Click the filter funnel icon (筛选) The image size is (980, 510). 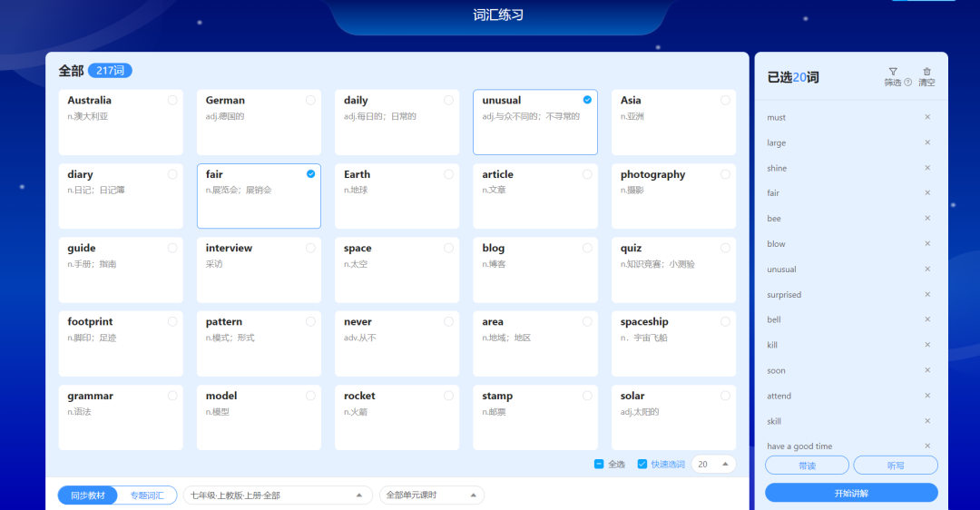(x=892, y=72)
